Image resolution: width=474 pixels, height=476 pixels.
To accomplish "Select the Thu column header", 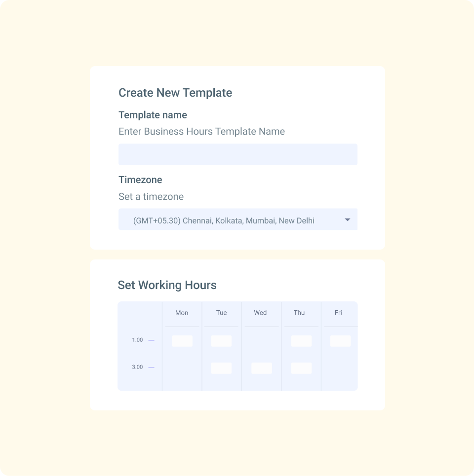I will (300, 313).
